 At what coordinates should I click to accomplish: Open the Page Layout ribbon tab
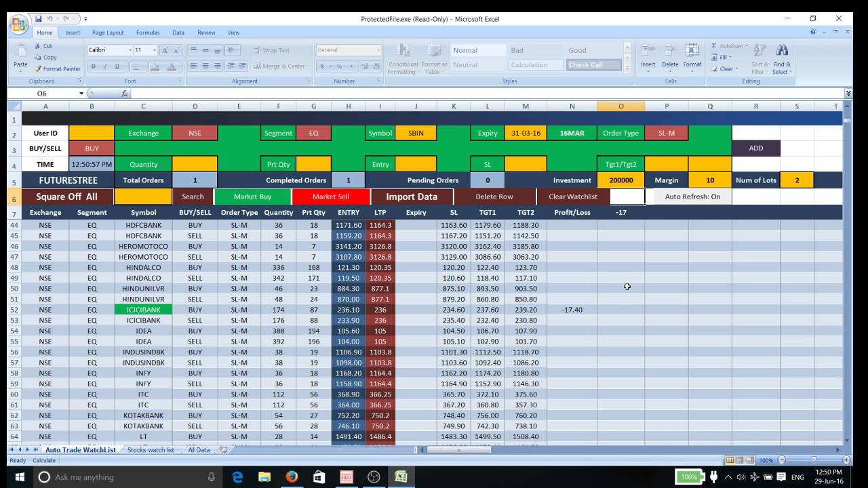click(108, 33)
